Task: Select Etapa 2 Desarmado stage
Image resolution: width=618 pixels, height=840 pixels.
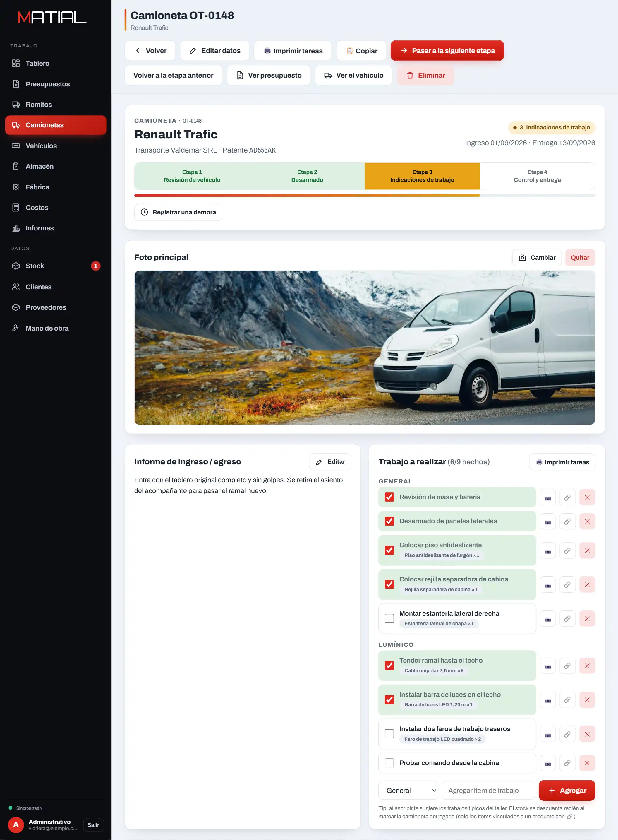Action: pyautogui.click(x=307, y=176)
